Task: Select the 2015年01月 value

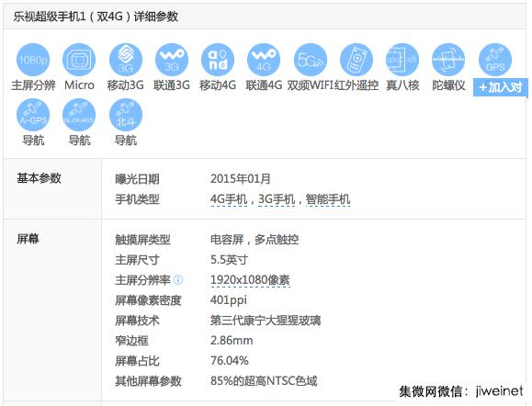Action: click(x=241, y=179)
